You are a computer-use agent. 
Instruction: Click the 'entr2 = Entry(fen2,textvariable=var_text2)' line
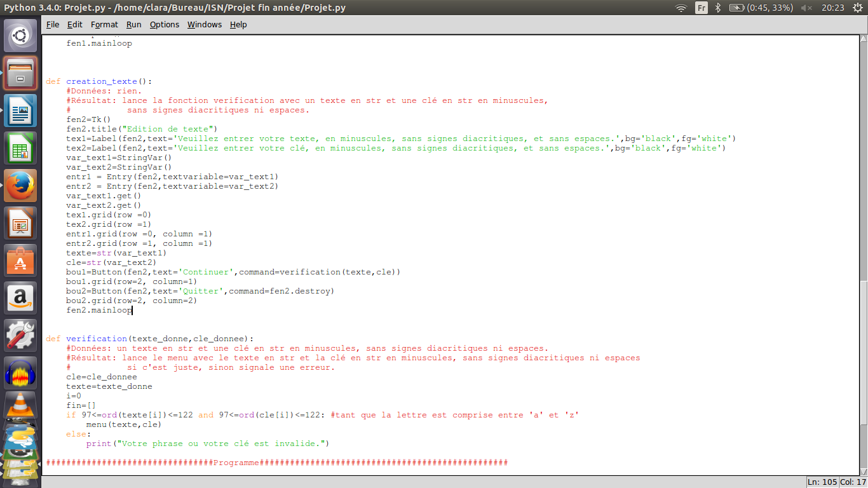point(172,186)
